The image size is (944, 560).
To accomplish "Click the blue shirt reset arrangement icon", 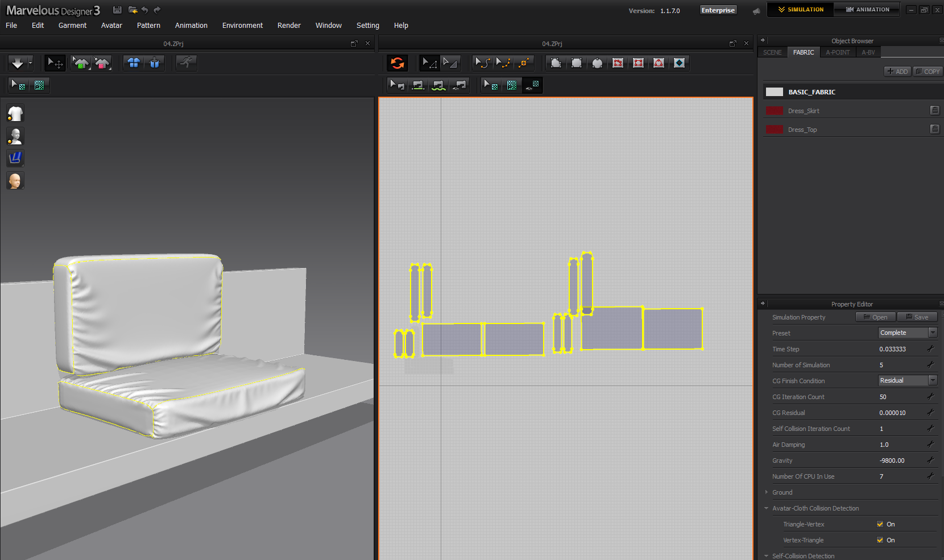I will (134, 63).
